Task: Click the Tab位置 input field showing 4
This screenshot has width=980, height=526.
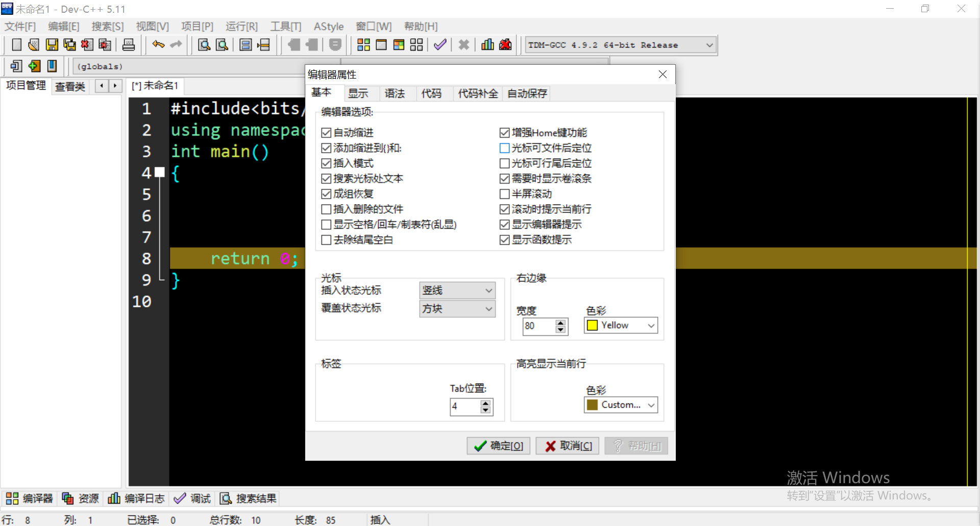Action: [x=465, y=407]
